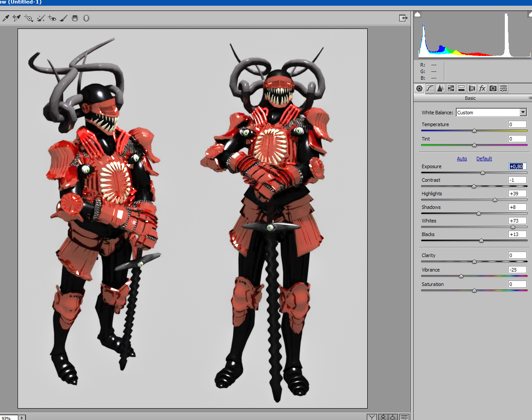Screen dimensions: 532x420
Task: Click the Exposure value input field
Action: tap(517, 166)
